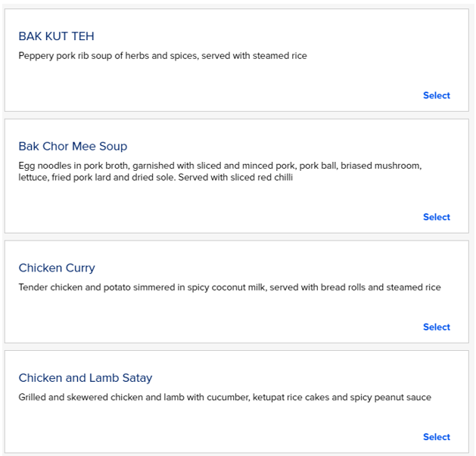Click the grilled and skewered chicken description
The image size is (476, 456).
pos(225,398)
